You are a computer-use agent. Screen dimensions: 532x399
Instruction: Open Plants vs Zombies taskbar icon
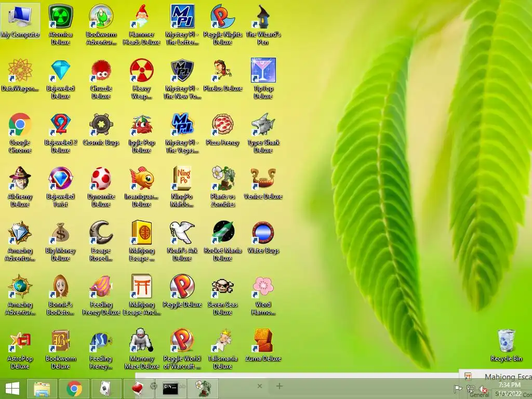(203, 389)
